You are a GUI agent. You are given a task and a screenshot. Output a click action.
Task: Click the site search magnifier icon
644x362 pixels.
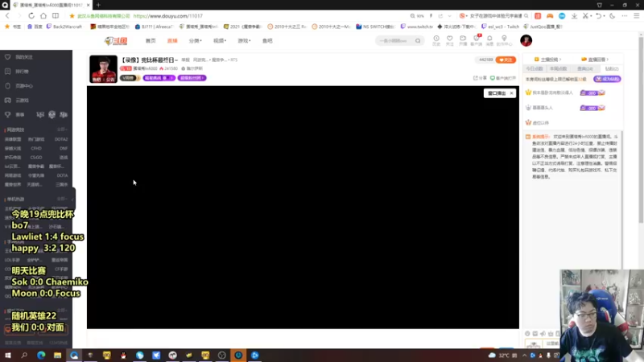418,41
